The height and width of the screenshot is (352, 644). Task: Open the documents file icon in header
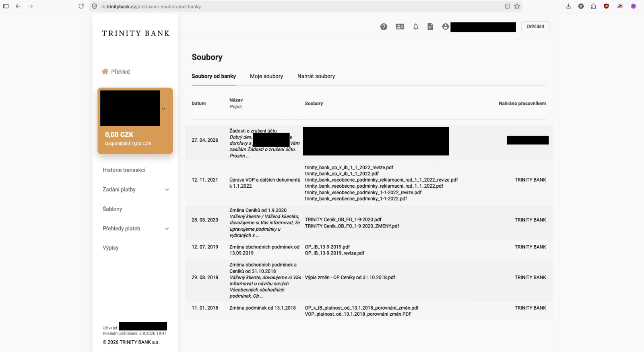(430, 27)
